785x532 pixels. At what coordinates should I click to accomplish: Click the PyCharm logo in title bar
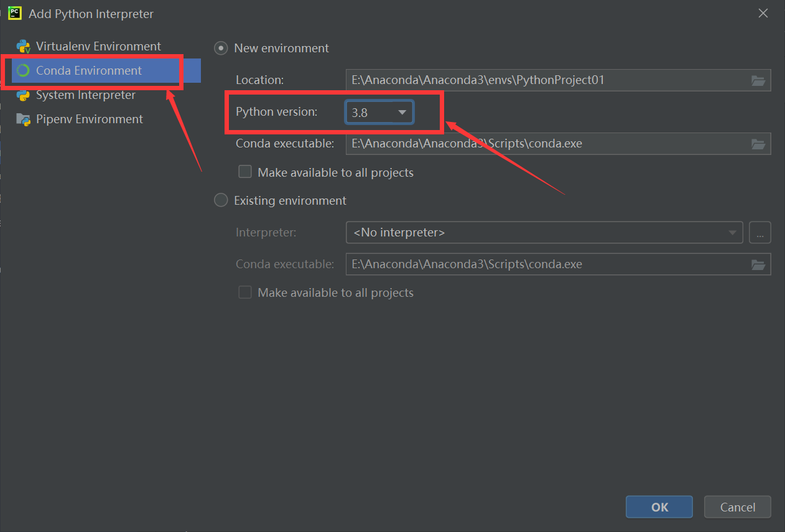pyautogui.click(x=15, y=13)
